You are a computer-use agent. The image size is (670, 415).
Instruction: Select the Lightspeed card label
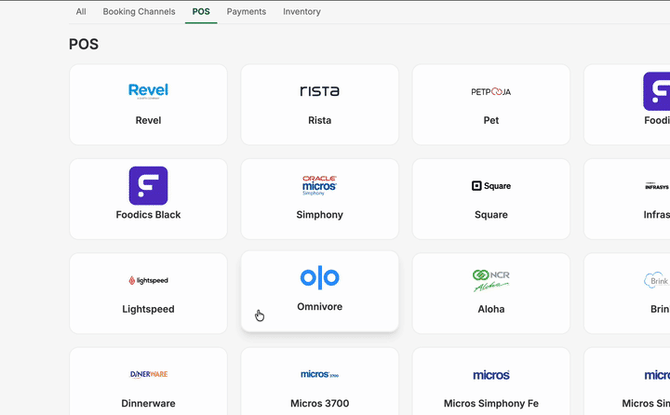point(148,309)
